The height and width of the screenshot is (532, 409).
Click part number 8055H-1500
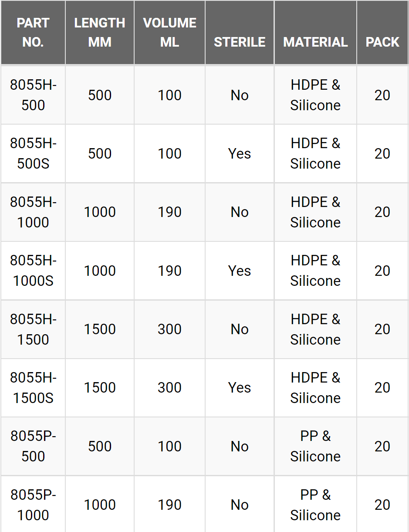(33, 329)
